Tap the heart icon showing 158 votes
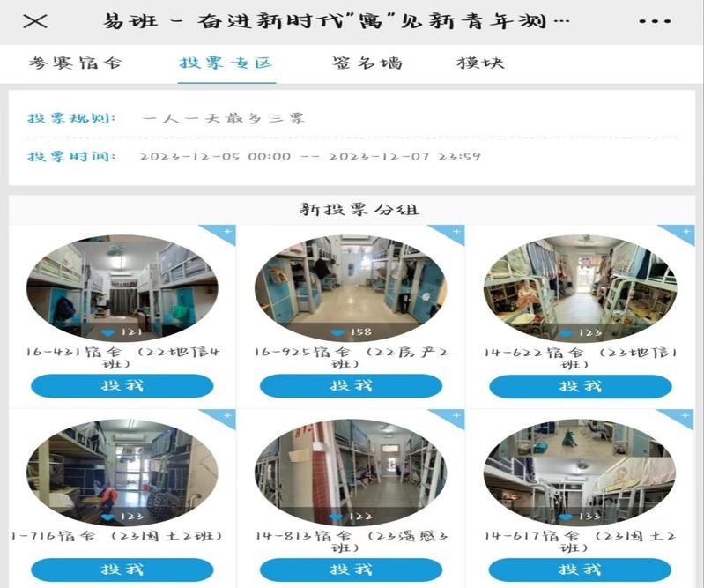The height and width of the screenshot is (588, 704). 337,332
